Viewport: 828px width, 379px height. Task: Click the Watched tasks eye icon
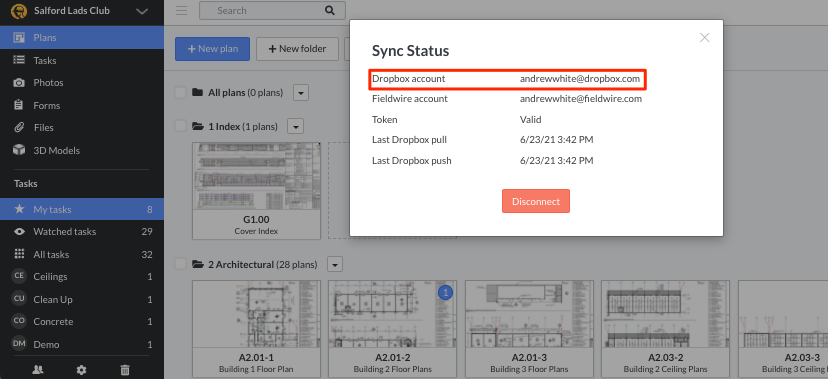[19, 232]
